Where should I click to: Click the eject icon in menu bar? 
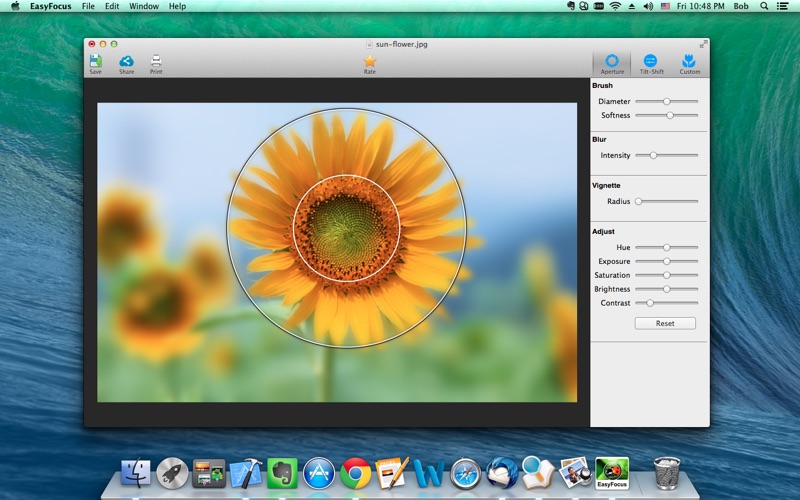(x=632, y=6)
